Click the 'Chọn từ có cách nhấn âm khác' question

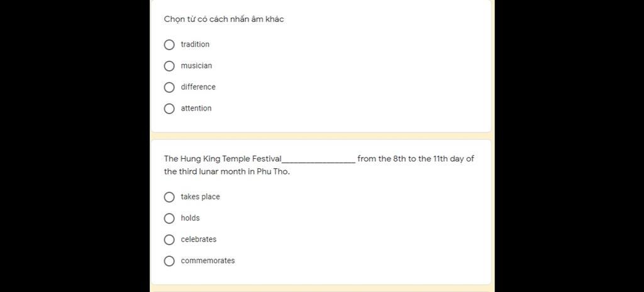(x=224, y=19)
